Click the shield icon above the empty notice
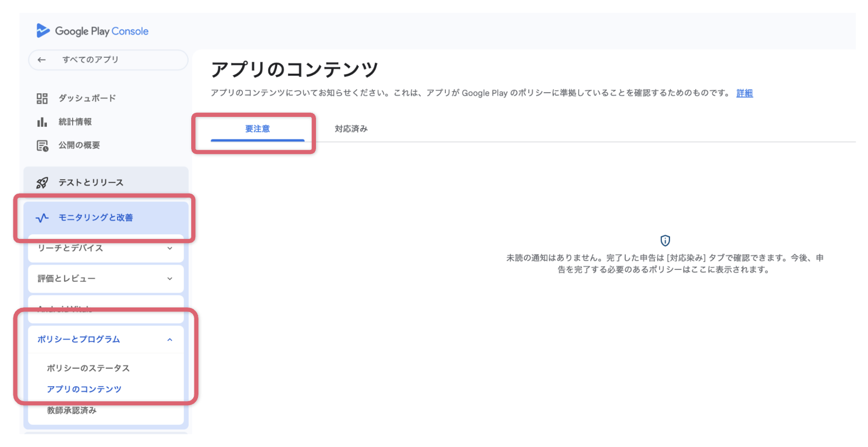The width and height of the screenshot is (868, 447). tap(665, 240)
